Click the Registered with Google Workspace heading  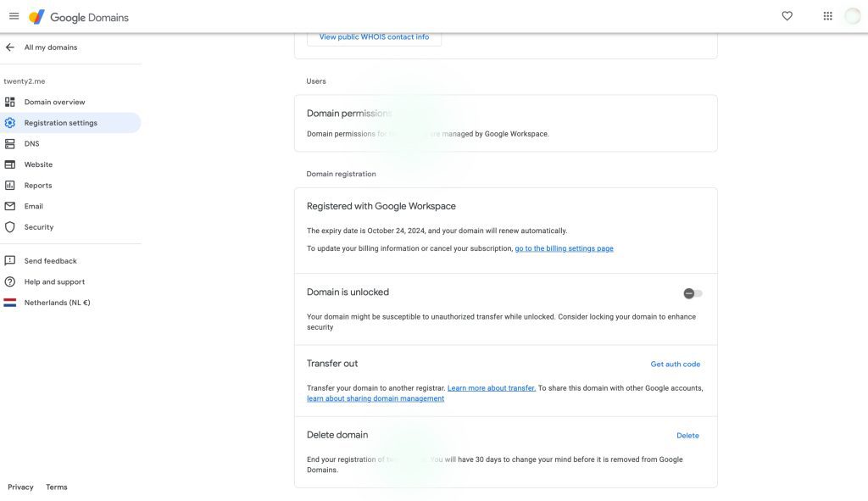tap(381, 206)
